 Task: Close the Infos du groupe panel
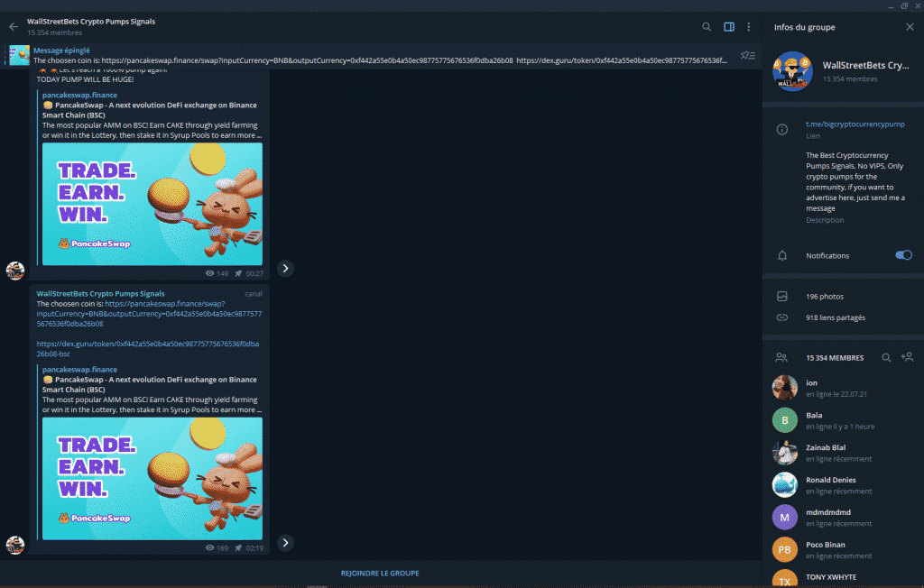click(909, 27)
